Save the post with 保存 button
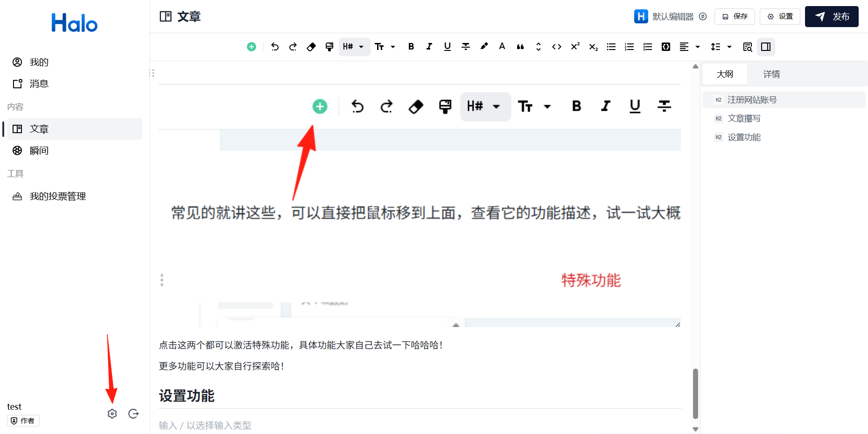This screenshot has width=868, height=434. pos(735,17)
